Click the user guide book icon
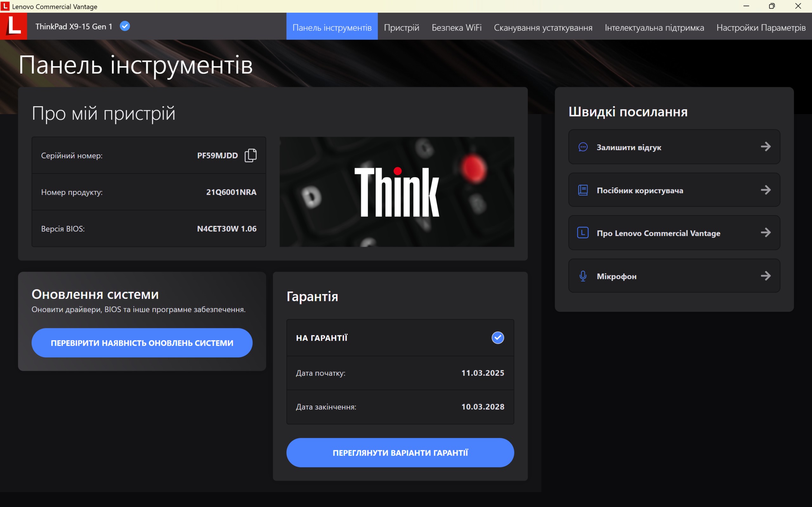The height and width of the screenshot is (507, 812). tap(583, 190)
